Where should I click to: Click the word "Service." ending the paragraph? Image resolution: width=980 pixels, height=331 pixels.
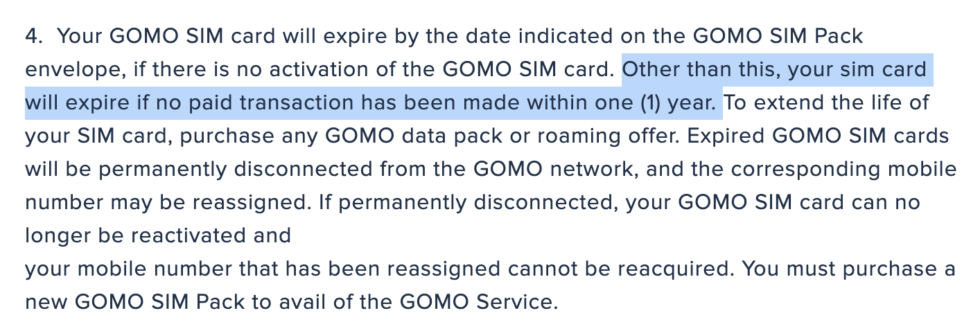516,303
